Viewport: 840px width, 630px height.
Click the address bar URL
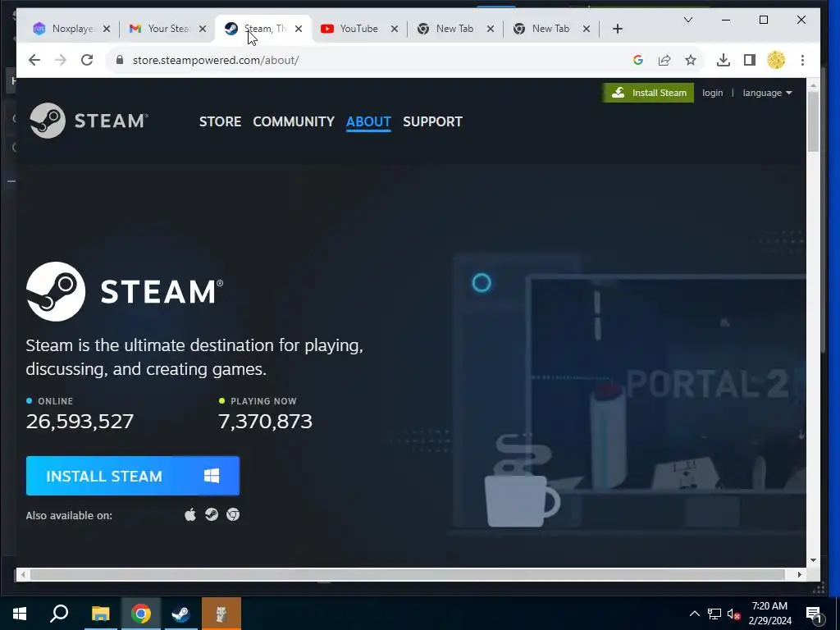click(x=216, y=60)
